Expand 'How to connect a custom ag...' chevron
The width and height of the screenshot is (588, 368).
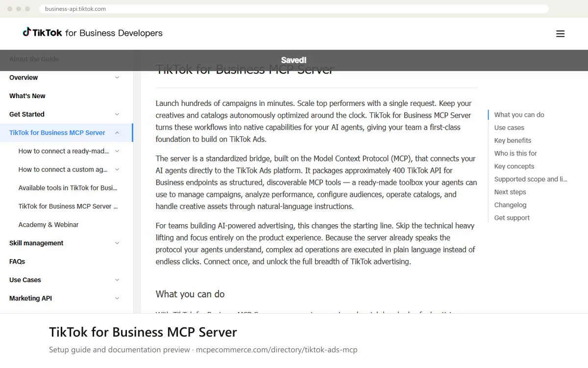tap(117, 169)
